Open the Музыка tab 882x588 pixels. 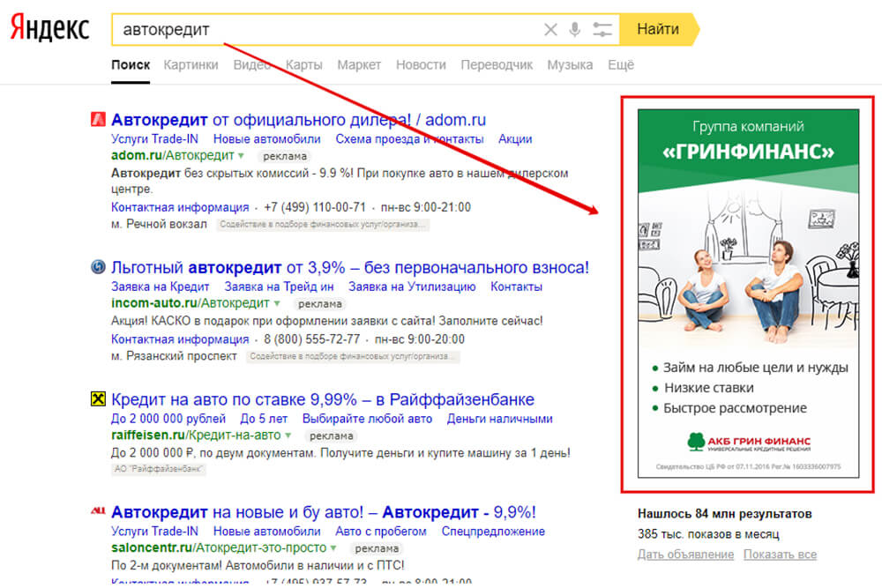pos(570,65)
